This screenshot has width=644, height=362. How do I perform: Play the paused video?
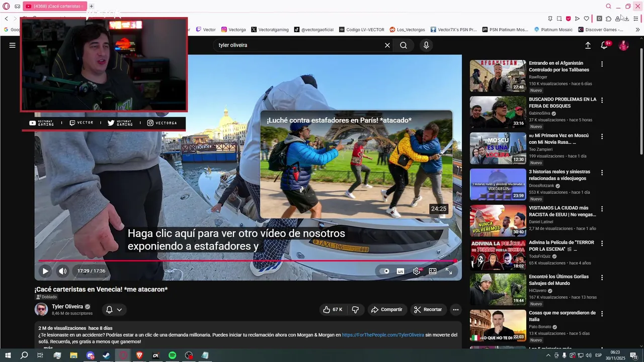coord(45,271)
